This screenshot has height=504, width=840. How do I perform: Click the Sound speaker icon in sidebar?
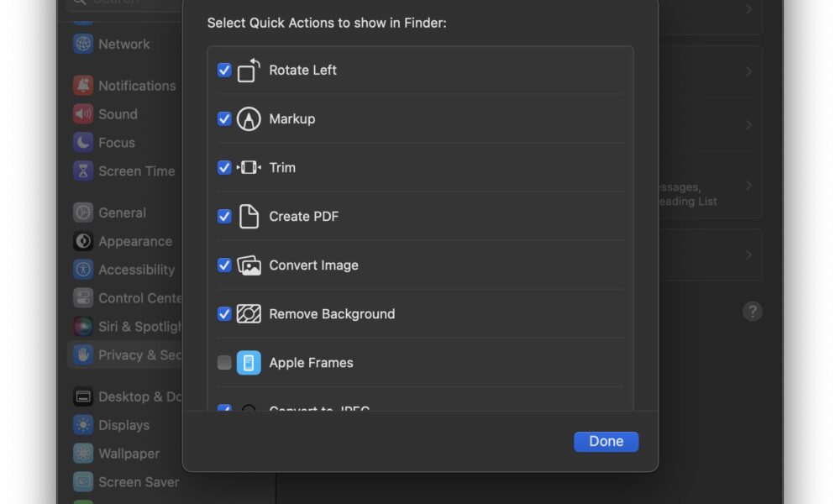tap(83, 114)
